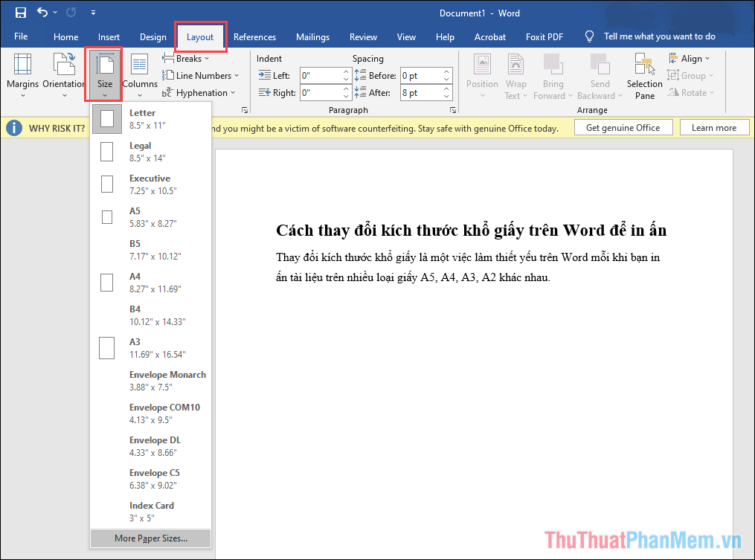Click the Get genuine Office button
Viewport: 755px width, 560px height.
pyautogui.click(x=623, y=127)
